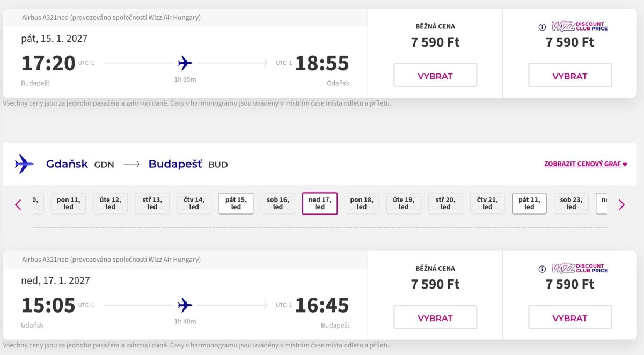Viewport: 644px width, 355px height.
Task: Select the Discount Club price for the return flight
Action: [570, 317]
